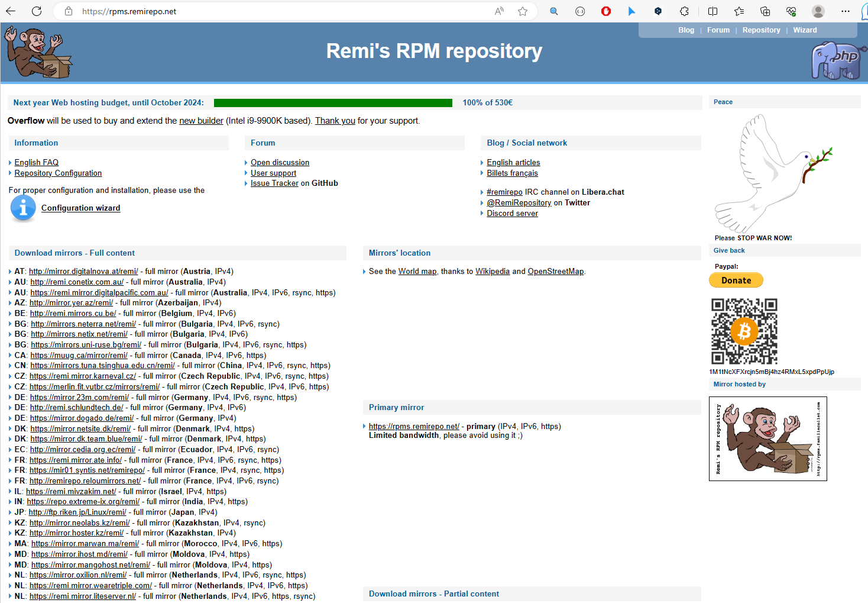Open the mirrors.tuna.tsinghua.edu.cn China mirror
868x603 pixels.
coord(102,366)
